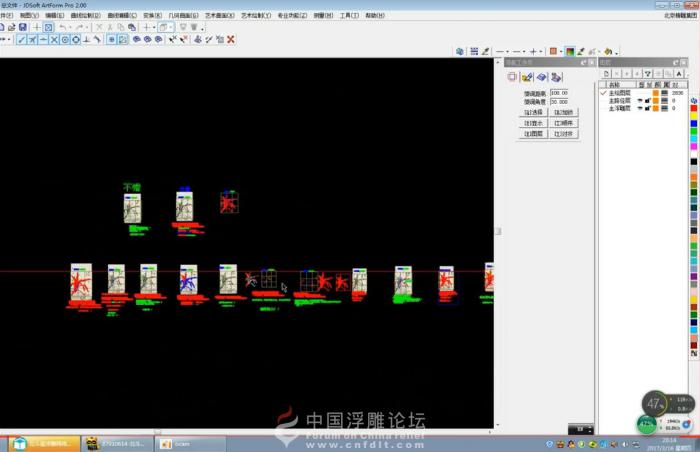Click the red X delete icon

(231, 40)
